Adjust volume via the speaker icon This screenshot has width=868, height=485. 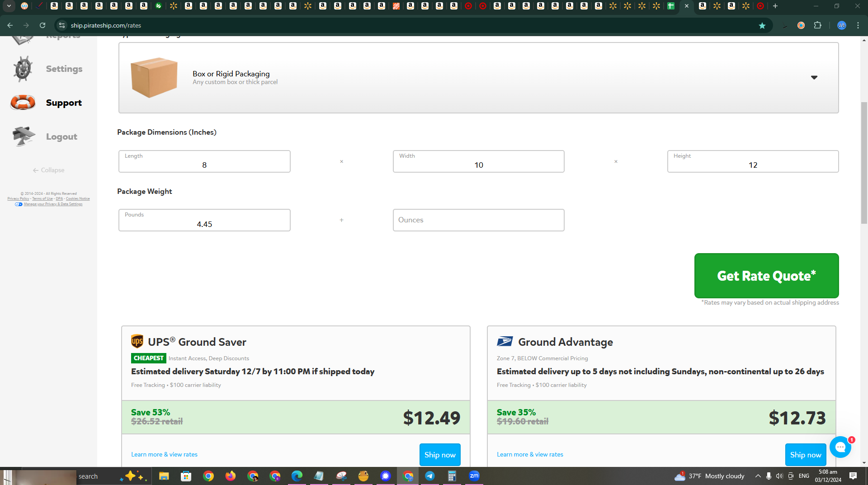(779, 476)
